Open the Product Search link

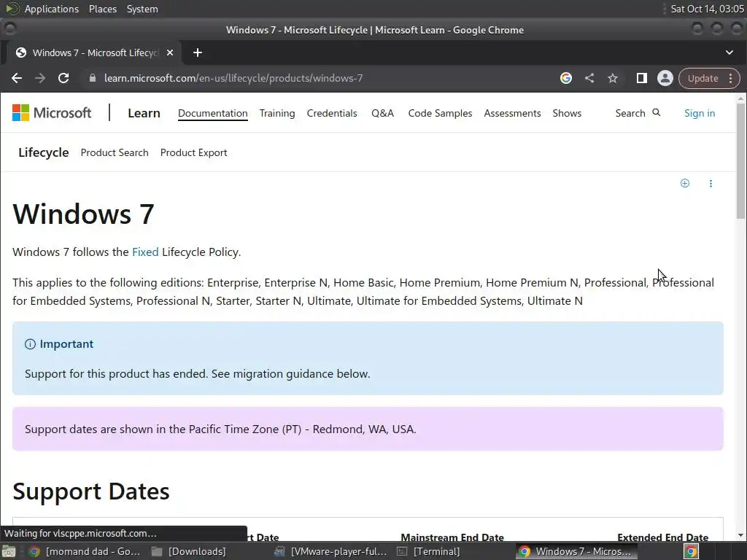[x=115, y=153]
